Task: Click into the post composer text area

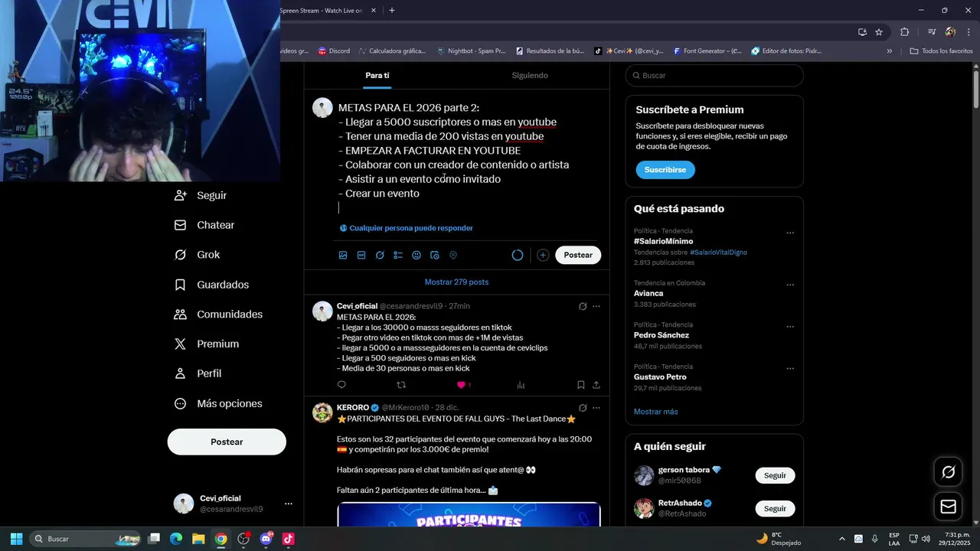Action: tap(469, 157)
